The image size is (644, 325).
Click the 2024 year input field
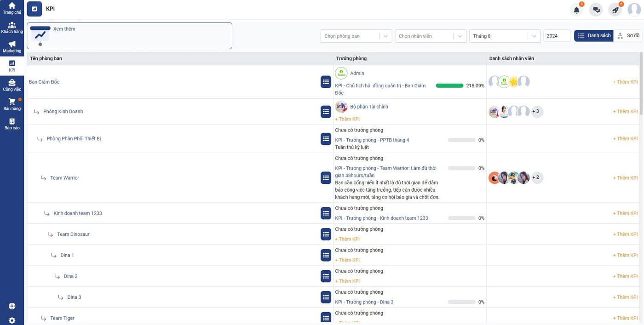click(557, 36)
